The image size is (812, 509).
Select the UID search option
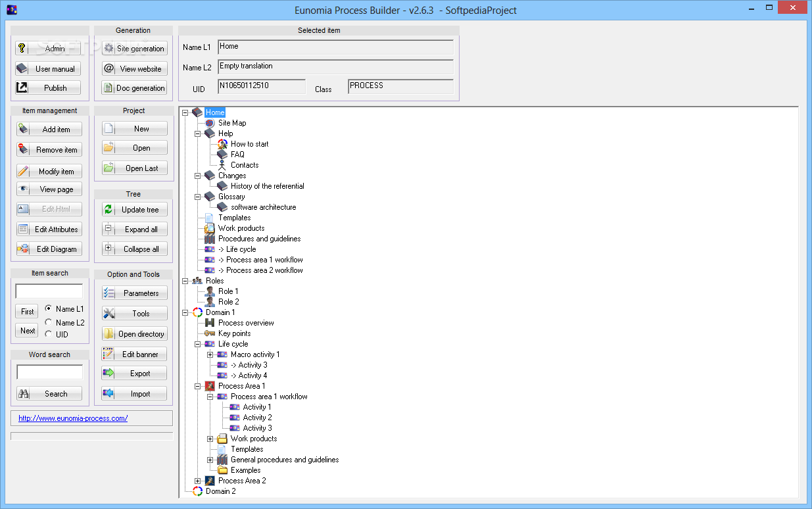pos(49,334)
